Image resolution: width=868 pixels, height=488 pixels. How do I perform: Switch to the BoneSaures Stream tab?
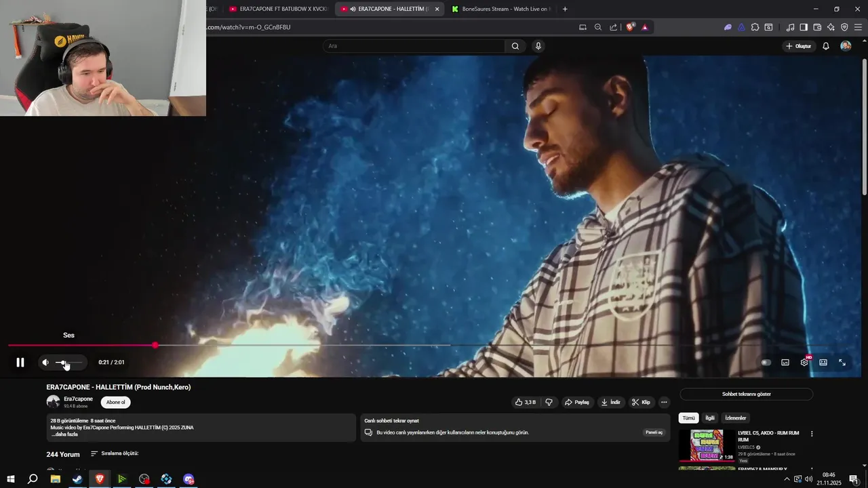pos(502,9)
